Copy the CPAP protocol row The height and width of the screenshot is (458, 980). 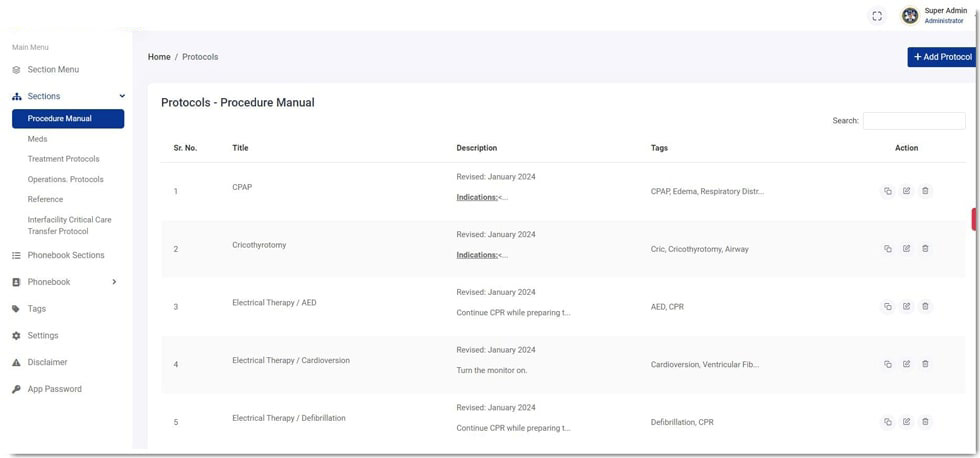point(888,191)
